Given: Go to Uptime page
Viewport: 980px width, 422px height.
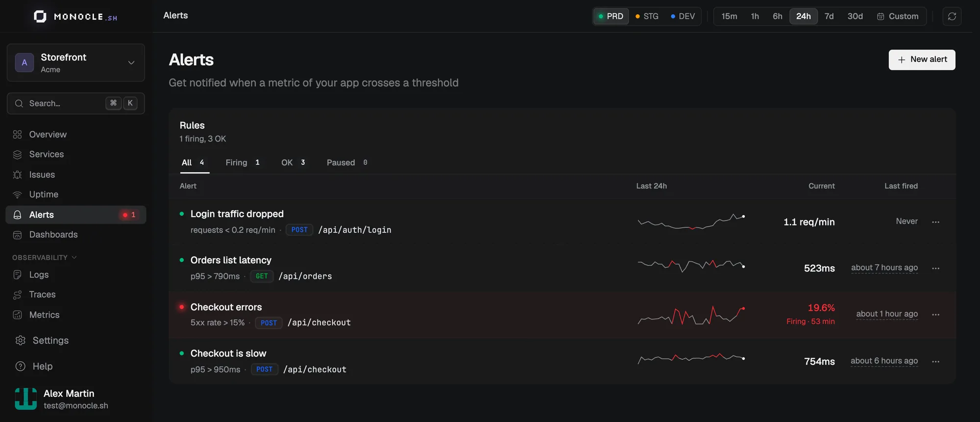Looking at the screenshot, I should (76, 195).
